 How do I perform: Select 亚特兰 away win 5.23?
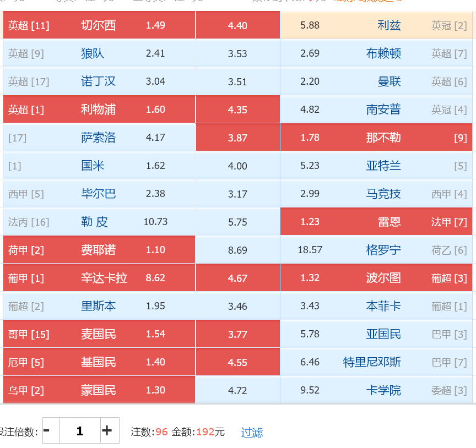[x=376, y=166]
